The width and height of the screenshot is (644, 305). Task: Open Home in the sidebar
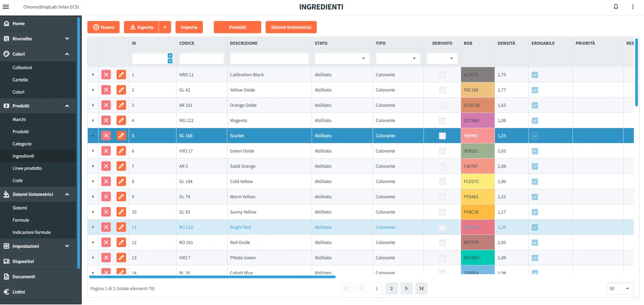[x=38, y=23]
